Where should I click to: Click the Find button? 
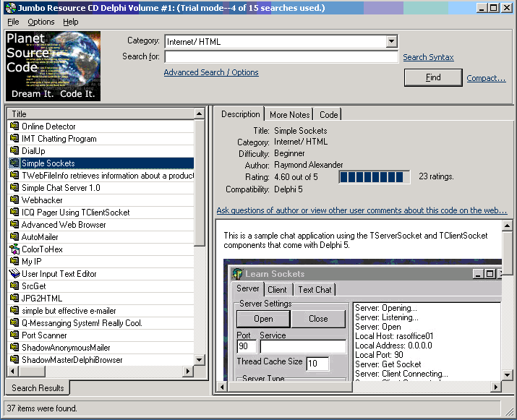pyautogui.click(x=433, y=77)
